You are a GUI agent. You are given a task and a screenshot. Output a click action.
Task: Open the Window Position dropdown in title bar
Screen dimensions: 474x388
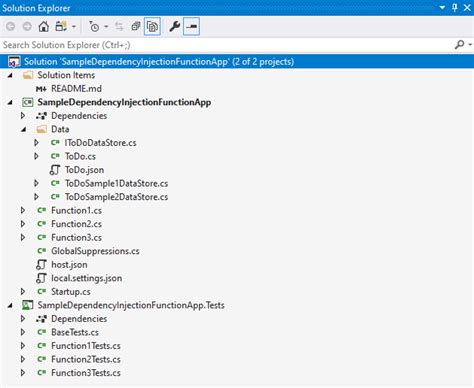[x=442, y=8]
